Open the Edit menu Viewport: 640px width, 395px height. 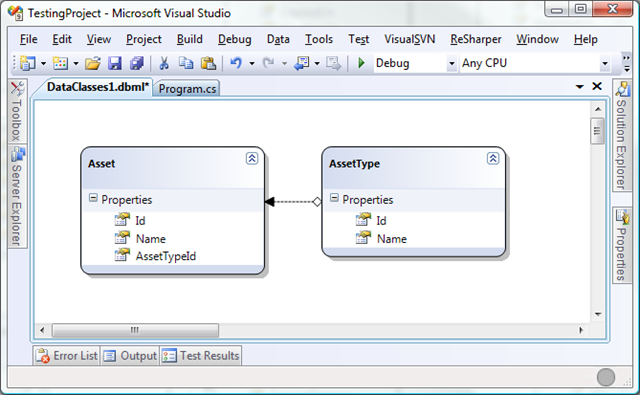pyautogui.click(x=62, y=39)
